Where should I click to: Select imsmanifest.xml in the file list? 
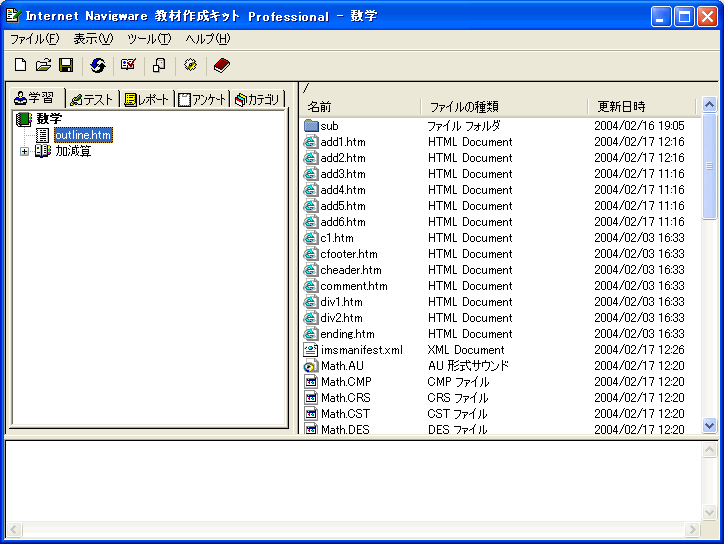pos(361,350)
